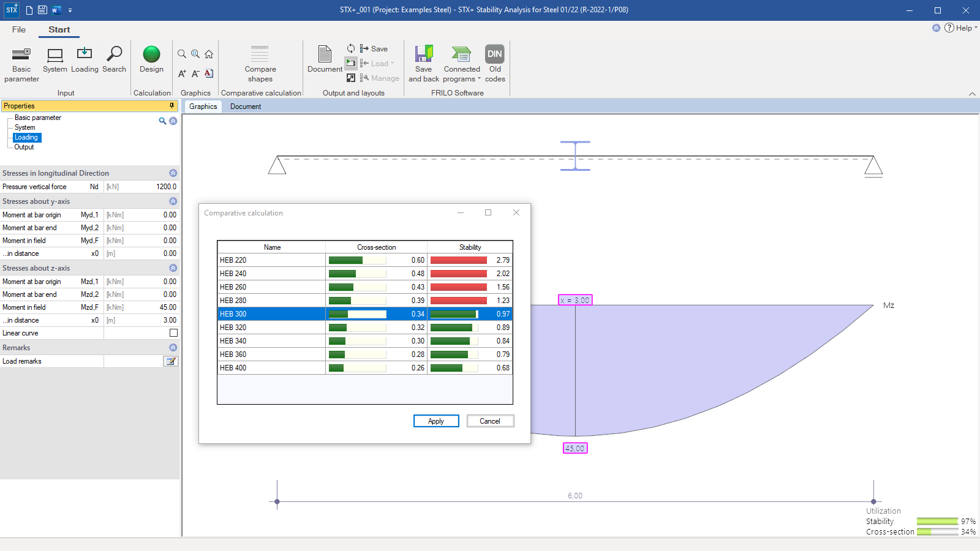
Task: Click the Word export icon in title bar
Action: (x=56, y=10)
